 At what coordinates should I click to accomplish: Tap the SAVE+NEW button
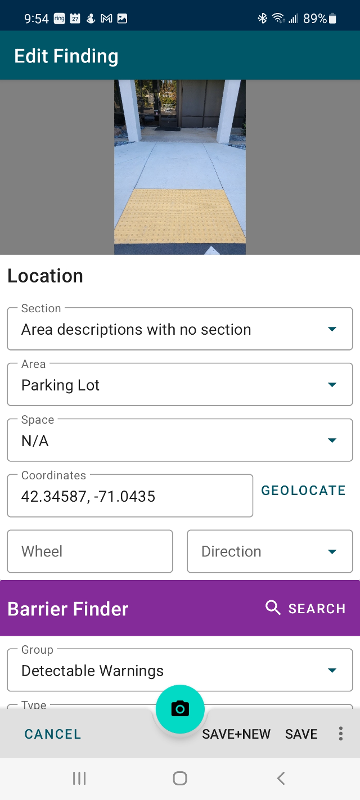(236, 734)
